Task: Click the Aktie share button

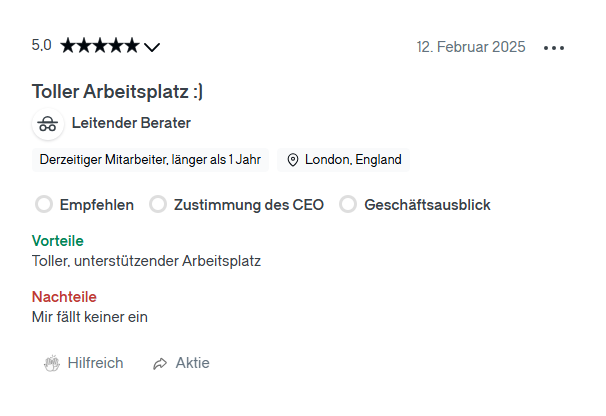Action: [181, 363]
